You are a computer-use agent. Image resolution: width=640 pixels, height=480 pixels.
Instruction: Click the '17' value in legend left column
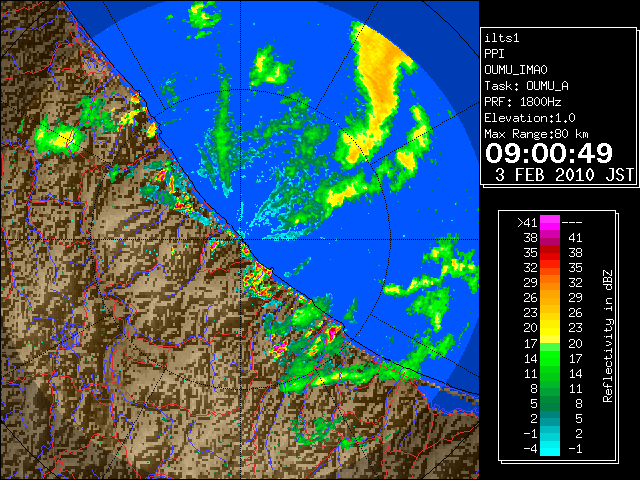[x=530, y=343]
